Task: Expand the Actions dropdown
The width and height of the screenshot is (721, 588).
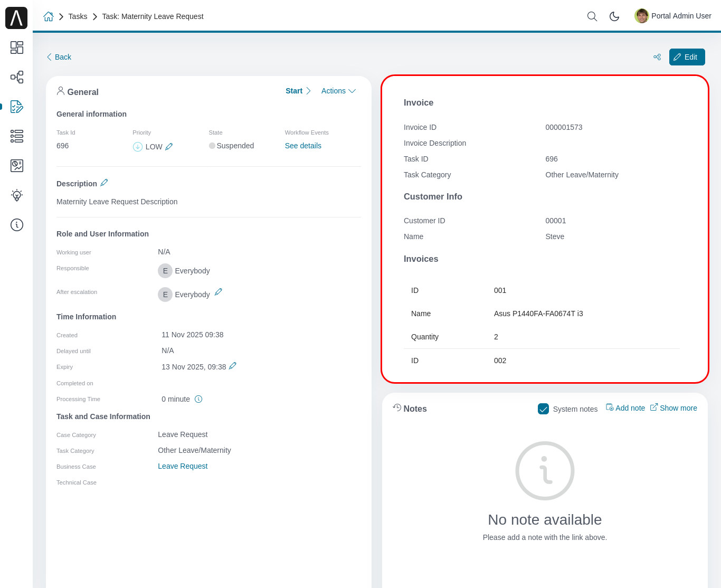Action: point(338,91)
